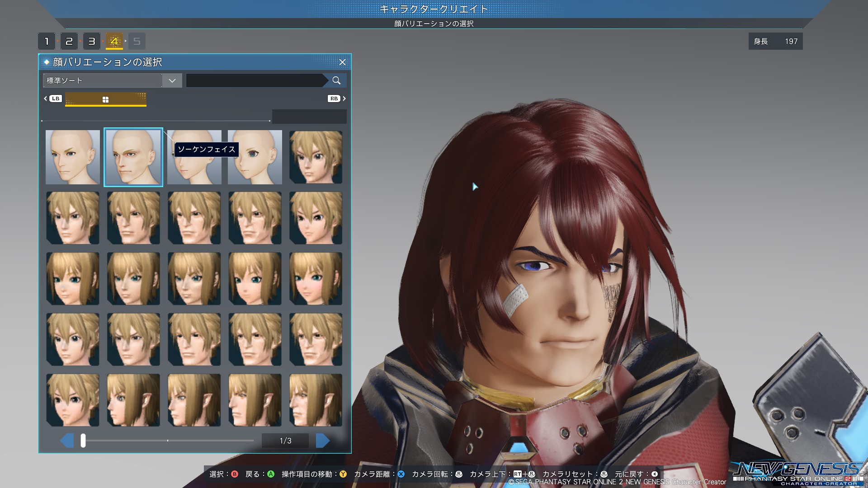Switch to creation step 3 tab
This screenshot has width=868, height=488.
pos(91,42)
